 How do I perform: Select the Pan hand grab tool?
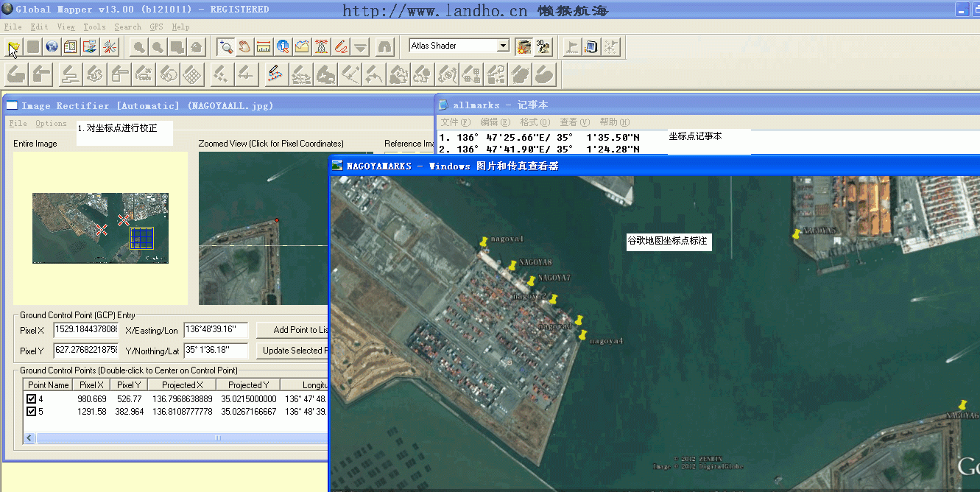[x=245, y=47]
